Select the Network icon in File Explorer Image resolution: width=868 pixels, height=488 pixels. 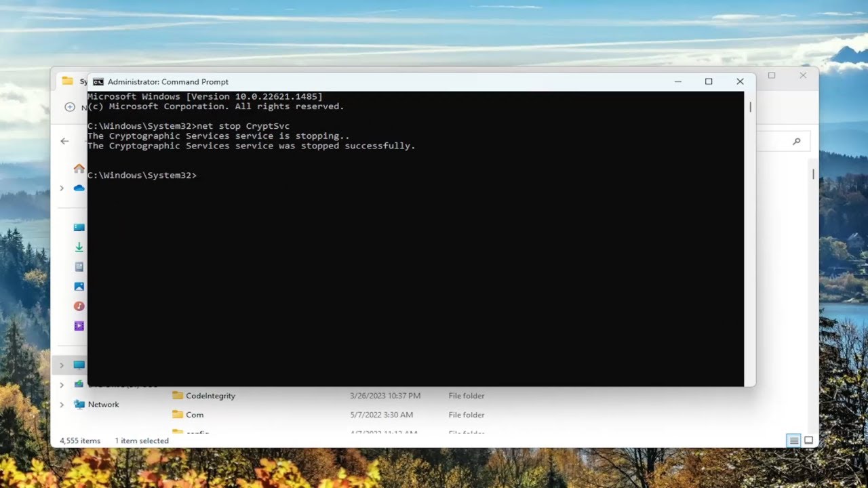[79, 405]
